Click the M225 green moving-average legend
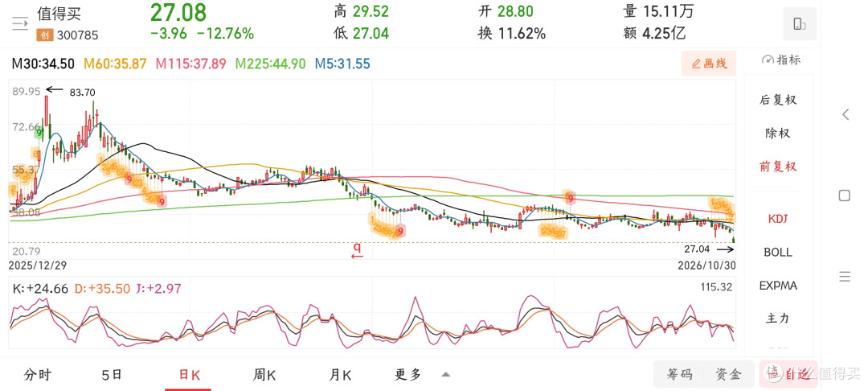Viewport: 868px width, 391px height. (x=270, y=64)
